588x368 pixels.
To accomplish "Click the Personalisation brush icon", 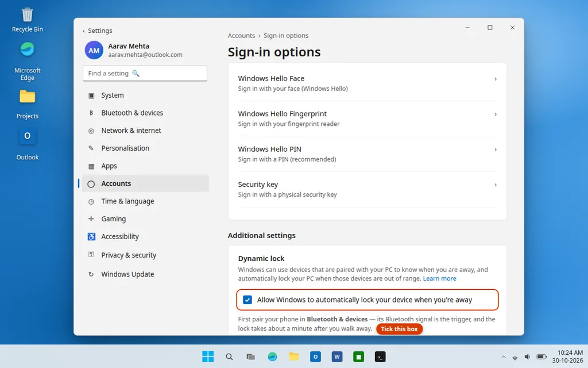I will click(x=91, y=148).
